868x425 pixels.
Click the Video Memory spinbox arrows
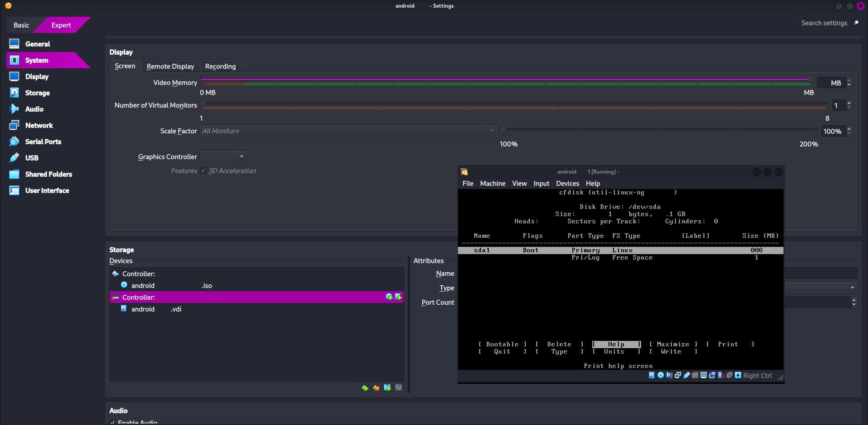(x=849, y=83)
